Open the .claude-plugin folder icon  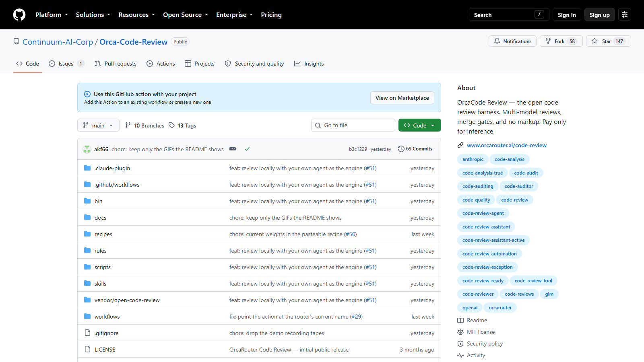(x=87, y=168)
